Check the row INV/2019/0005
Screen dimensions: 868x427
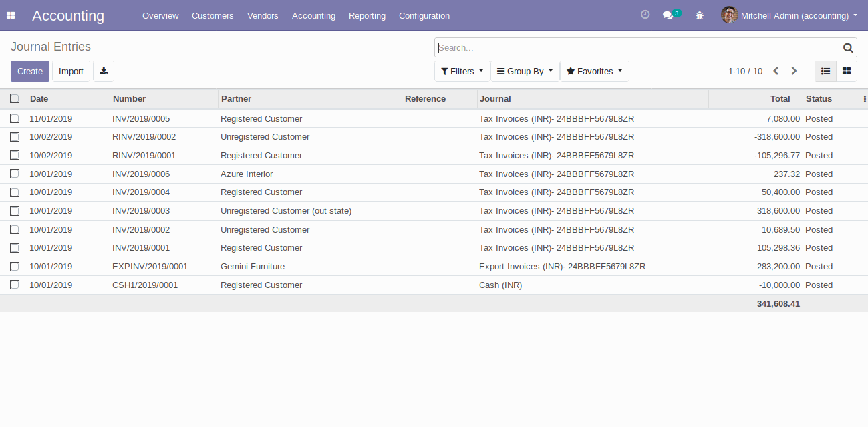(x=15, y=118)
